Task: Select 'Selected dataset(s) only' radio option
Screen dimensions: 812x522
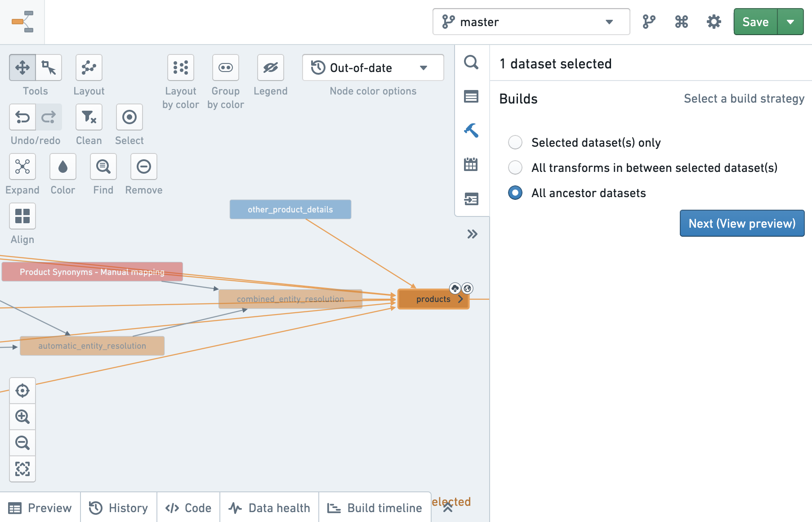Action: click(515, 143)
